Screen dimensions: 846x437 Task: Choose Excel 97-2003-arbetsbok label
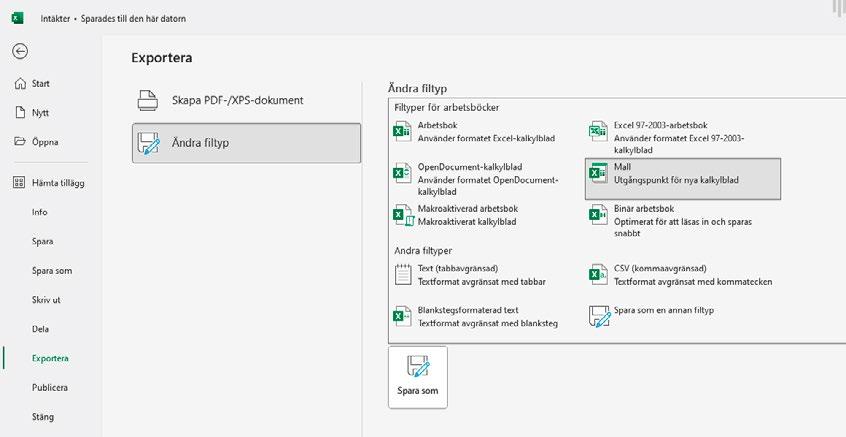pos(660,125)
